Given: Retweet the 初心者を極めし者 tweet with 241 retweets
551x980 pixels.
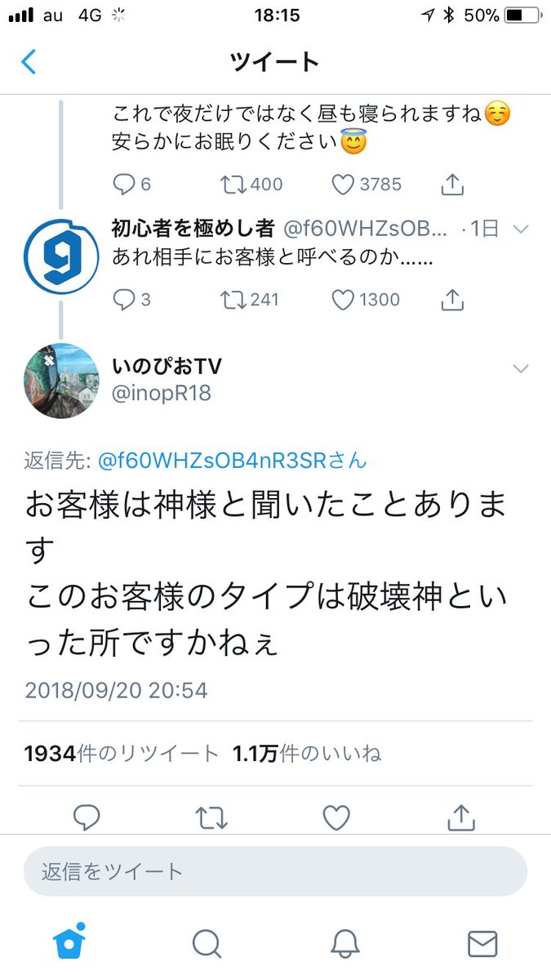Looking at the screenshot, I should pos(233,301).
